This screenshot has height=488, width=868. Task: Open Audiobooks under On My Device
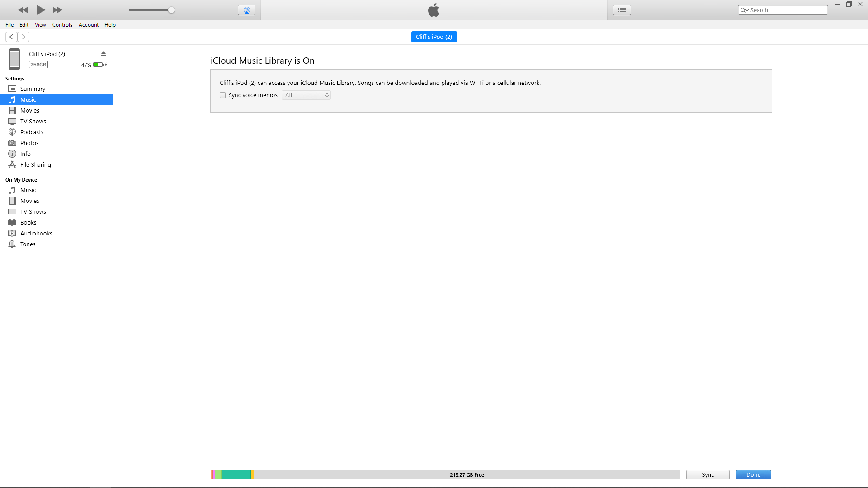(36, 233)
